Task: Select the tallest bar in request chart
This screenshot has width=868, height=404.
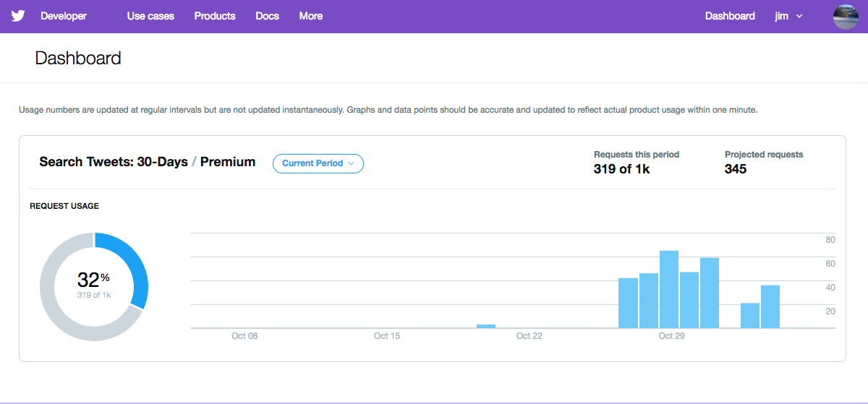Action: coord(669,289)
